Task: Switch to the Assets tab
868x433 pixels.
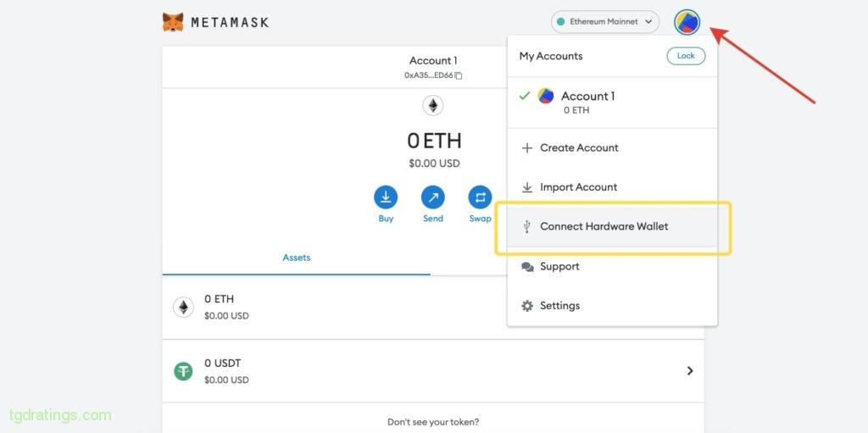Action: click(x=296, y=258)
